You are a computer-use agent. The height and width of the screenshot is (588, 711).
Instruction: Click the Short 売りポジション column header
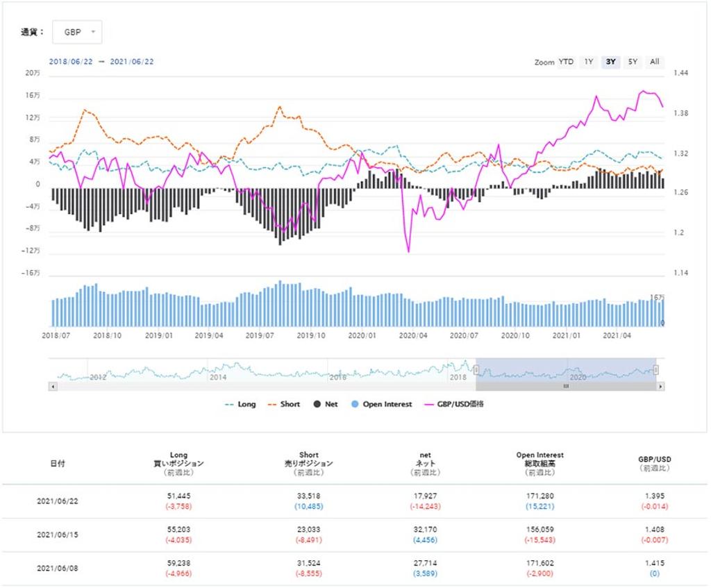(x=309, y=463)
